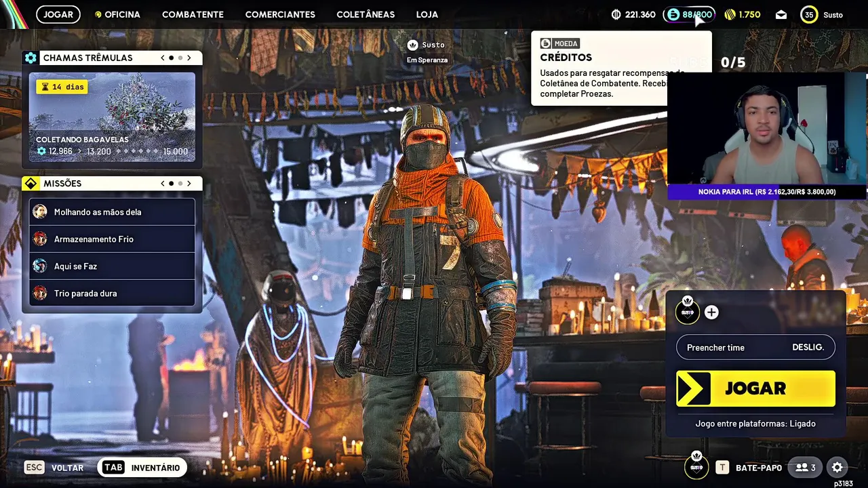
Task: Click the ESC Voltar button
Action: click(x=54, y=468)
